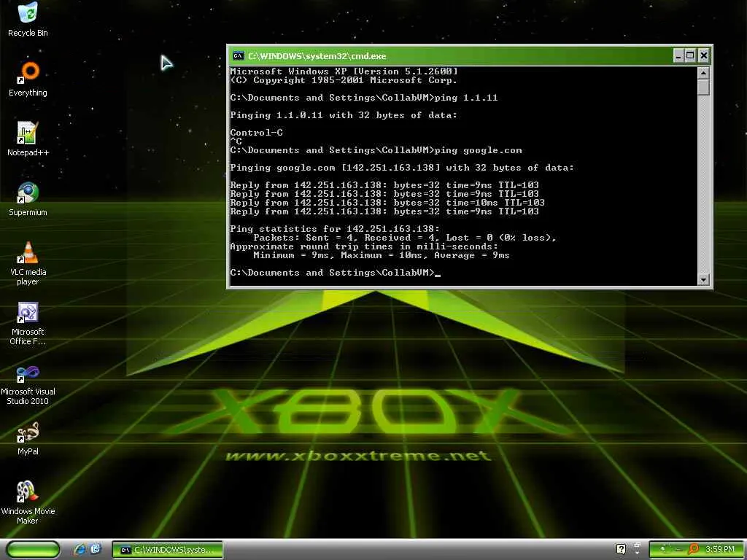Launch Internet Explorer from quick launch
The image size is (747, 560).
(80, 550)
